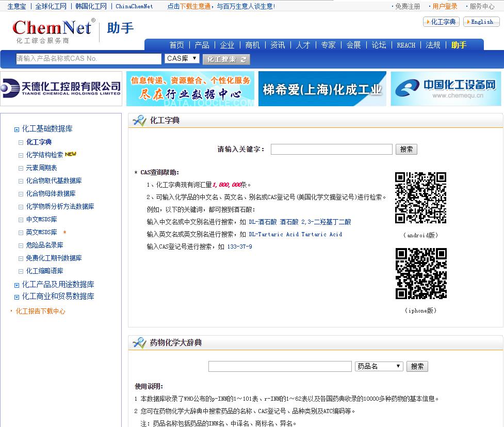Image resolution: width=504 pixels, height=427 pixels.
Task: Click 免费注册 to register
Action: click(407, 6)
